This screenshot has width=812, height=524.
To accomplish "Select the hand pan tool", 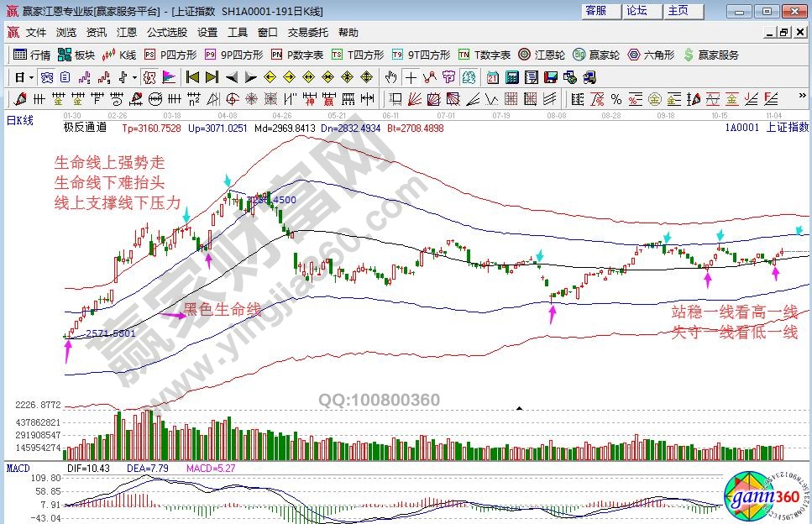I will 390,77.
